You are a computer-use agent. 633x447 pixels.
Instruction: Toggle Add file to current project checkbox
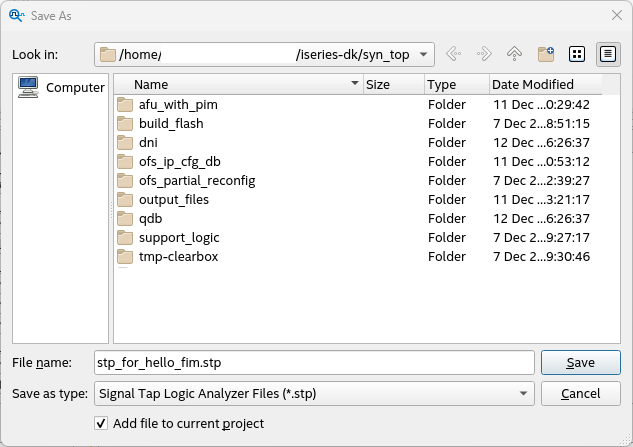(x=101, y=423)
